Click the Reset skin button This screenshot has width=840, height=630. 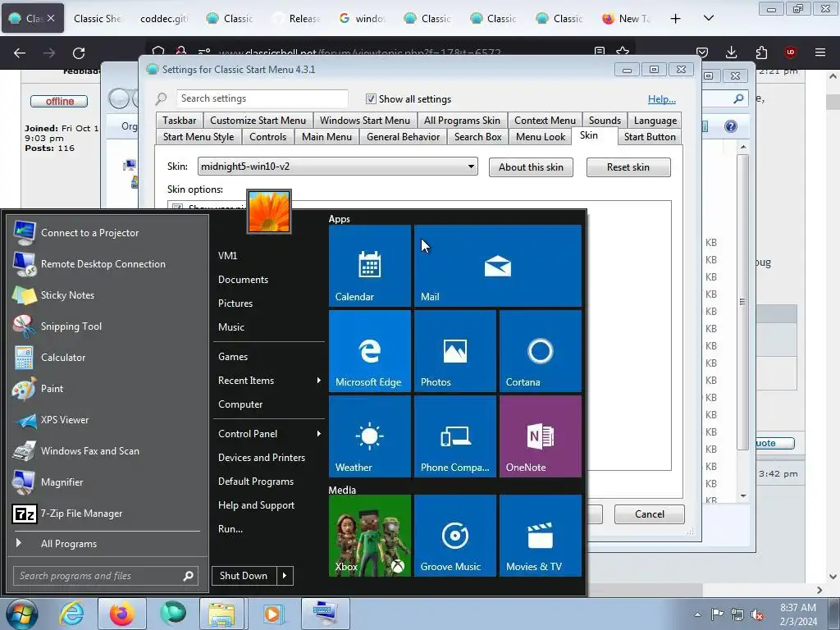click(x=628, y=167)
